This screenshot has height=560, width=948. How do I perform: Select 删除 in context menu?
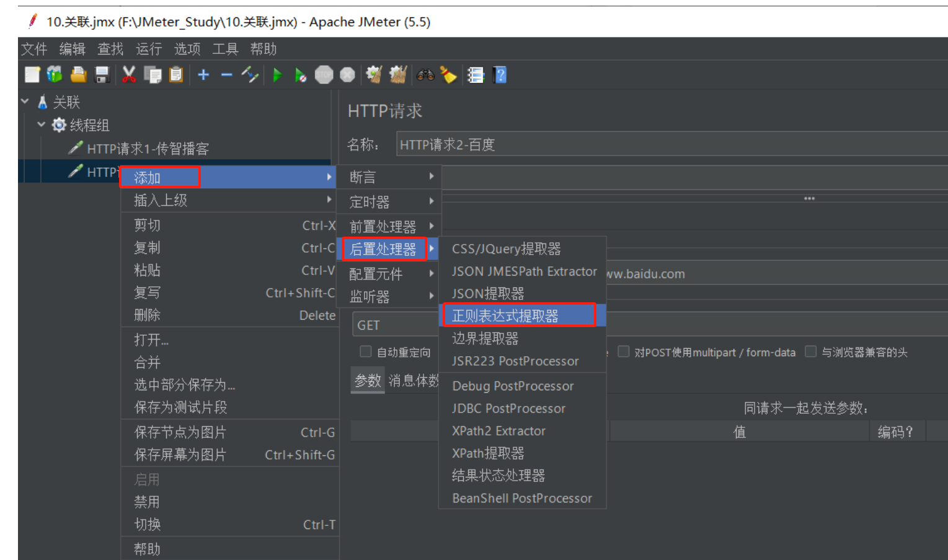coord(230,315)
